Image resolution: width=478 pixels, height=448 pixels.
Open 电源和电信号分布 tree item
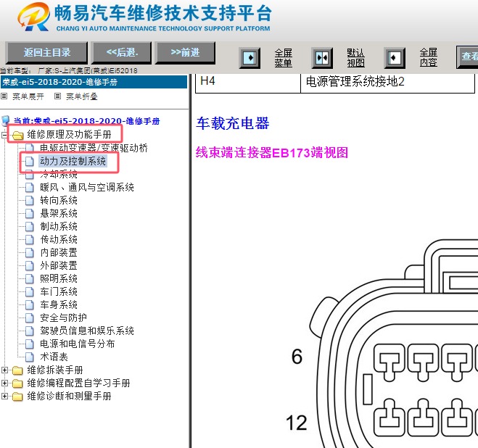pyautogui.click(x=78, y=344)
